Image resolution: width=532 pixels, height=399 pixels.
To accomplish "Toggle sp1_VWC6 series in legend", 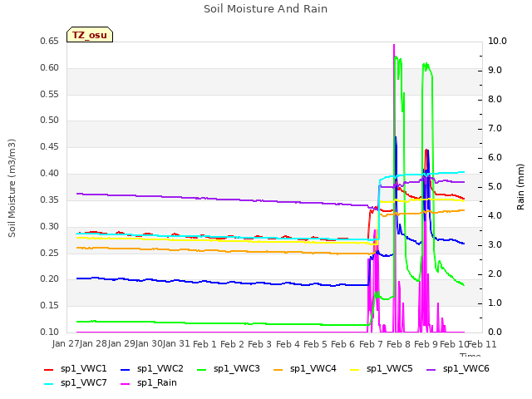I will (x=458, y=369).
